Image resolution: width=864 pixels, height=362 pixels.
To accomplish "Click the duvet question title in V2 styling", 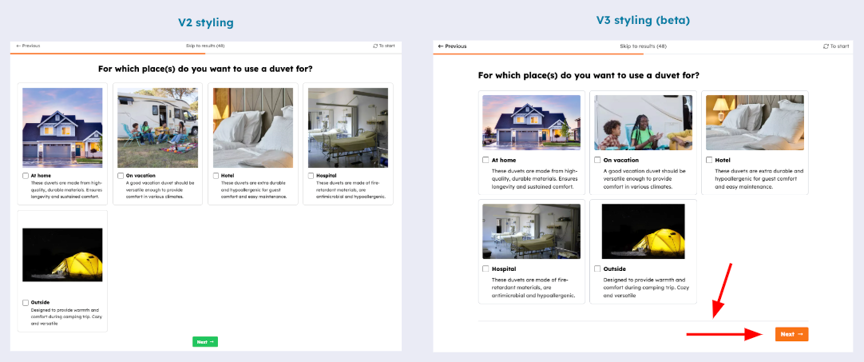I will [206, 69].
